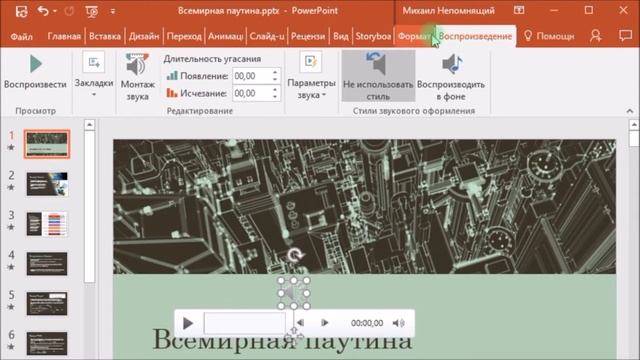Click the animation star beside slide 3

(x=11, y=227)
